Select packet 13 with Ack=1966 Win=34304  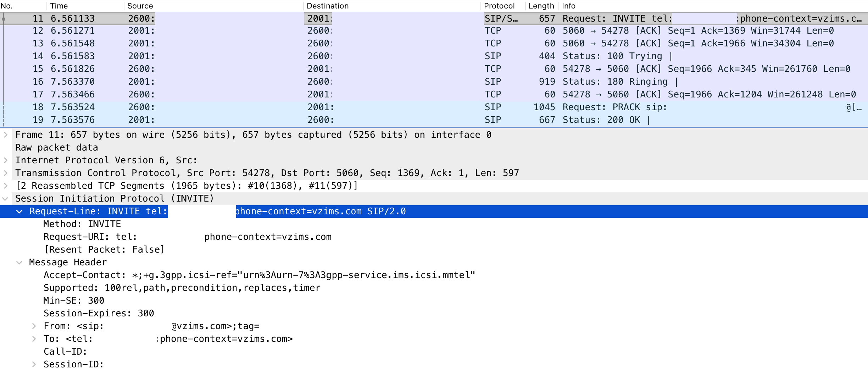click(434, 44)
